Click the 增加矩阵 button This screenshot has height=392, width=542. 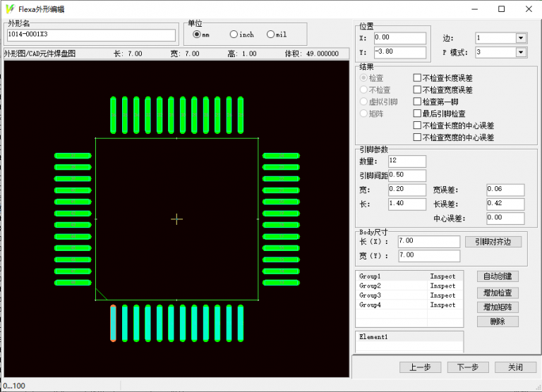pos(498,307)
